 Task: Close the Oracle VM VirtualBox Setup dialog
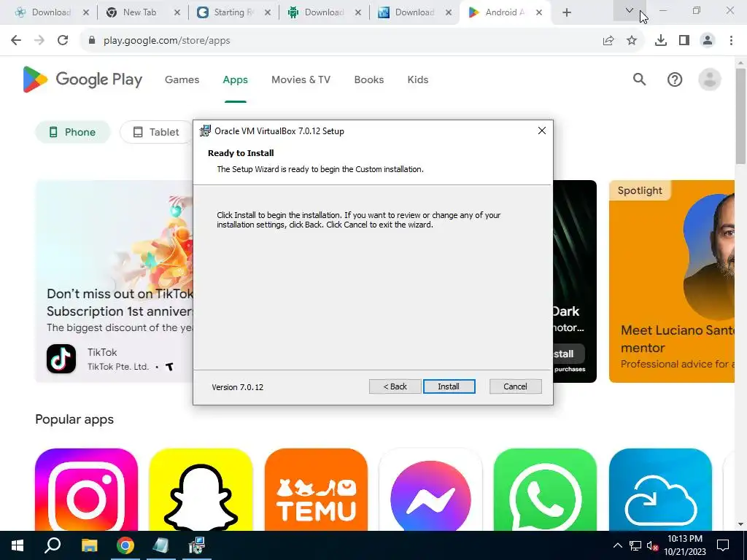542,131
